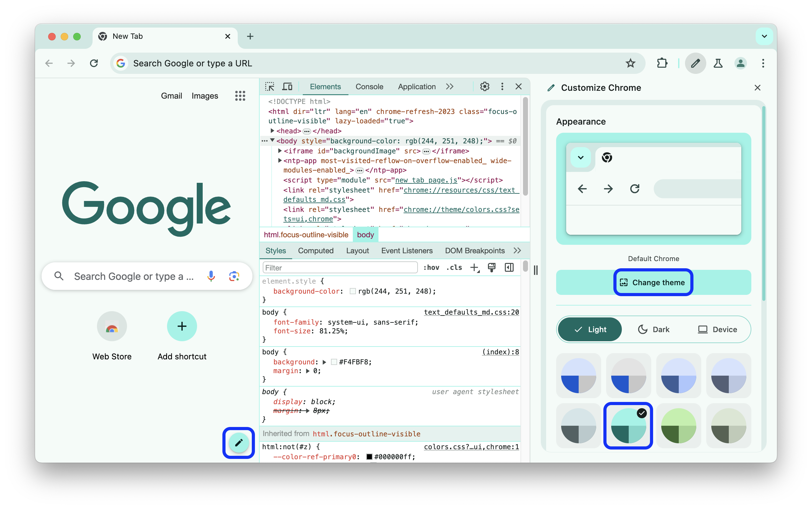Click the DevTools settings gear icon
Screen dimensions: 812x509
click(x=485, y=87)
